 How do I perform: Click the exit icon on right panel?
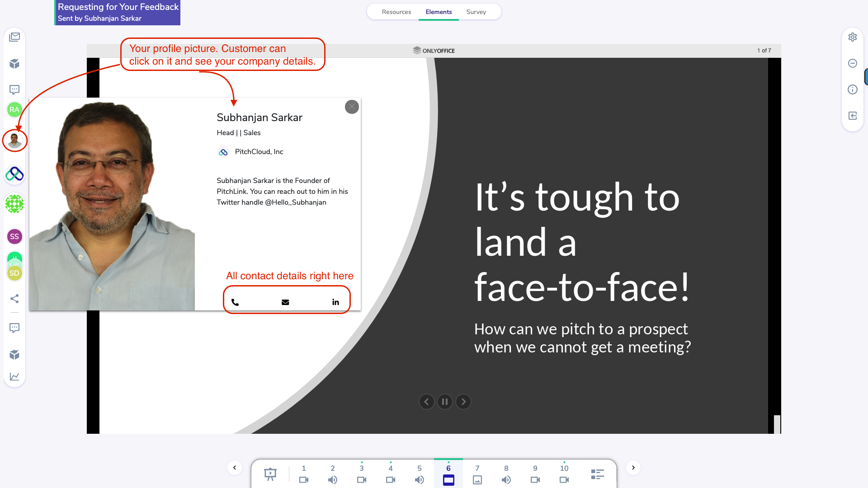pyautogui.click(x=853, y=116)
